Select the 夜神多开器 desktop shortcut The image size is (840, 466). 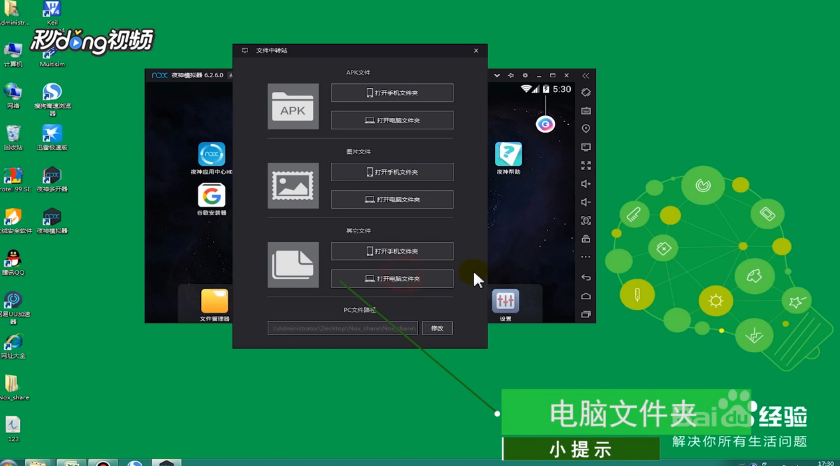point(52,179)
